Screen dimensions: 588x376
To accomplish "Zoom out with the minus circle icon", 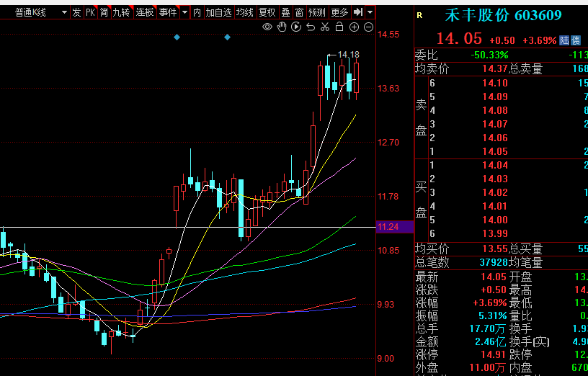I will click(369, 27).
